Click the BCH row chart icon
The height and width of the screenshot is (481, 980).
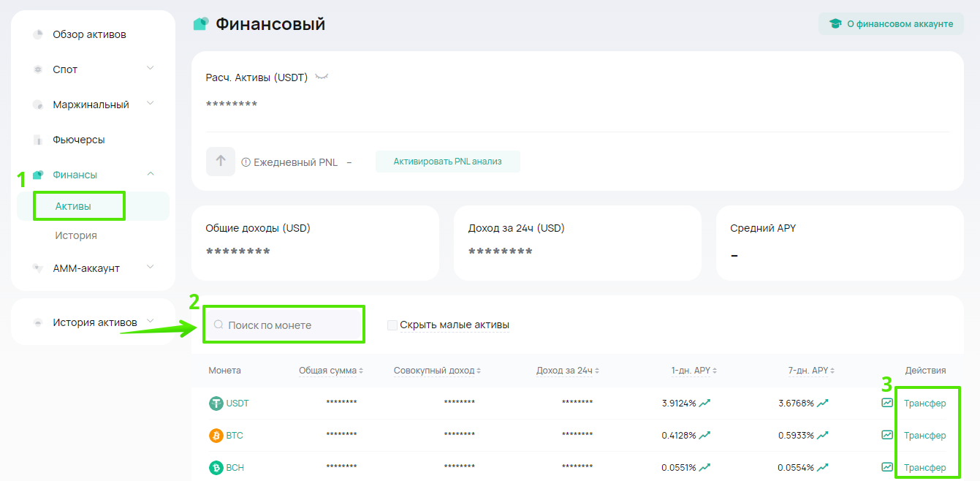click(x=887, y=467)
